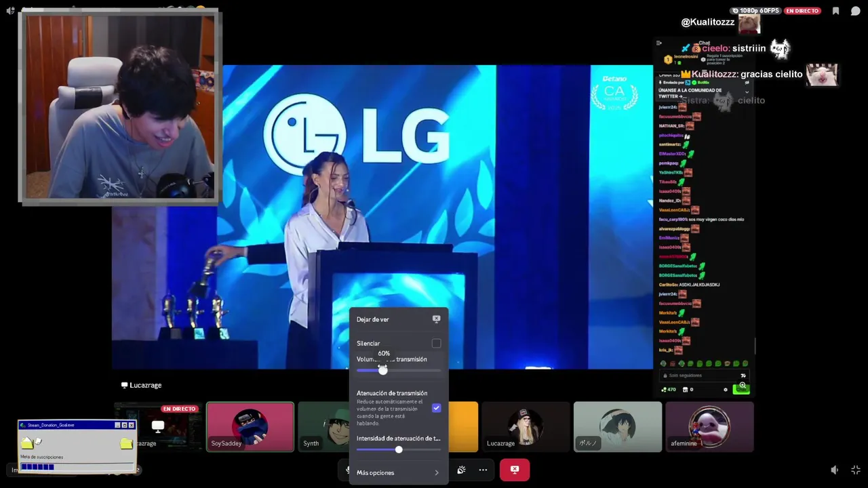
Task: Exit fullscreen using bottom-right icon
Action: [x=856, y=470]
